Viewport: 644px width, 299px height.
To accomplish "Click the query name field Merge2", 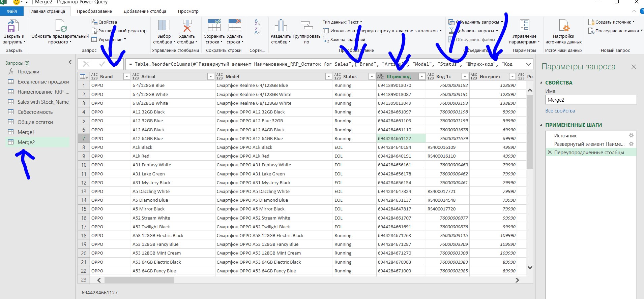I will pos(591,100).
